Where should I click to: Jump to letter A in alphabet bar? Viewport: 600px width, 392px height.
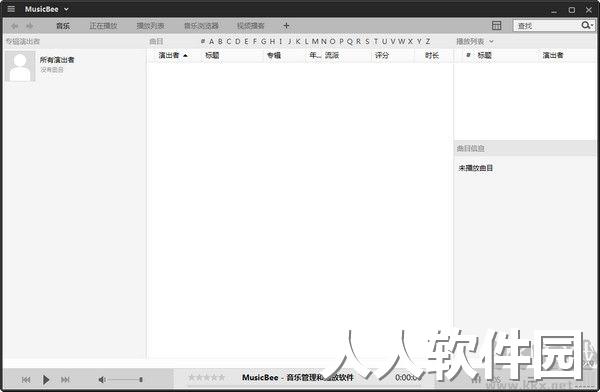[212, 41]
